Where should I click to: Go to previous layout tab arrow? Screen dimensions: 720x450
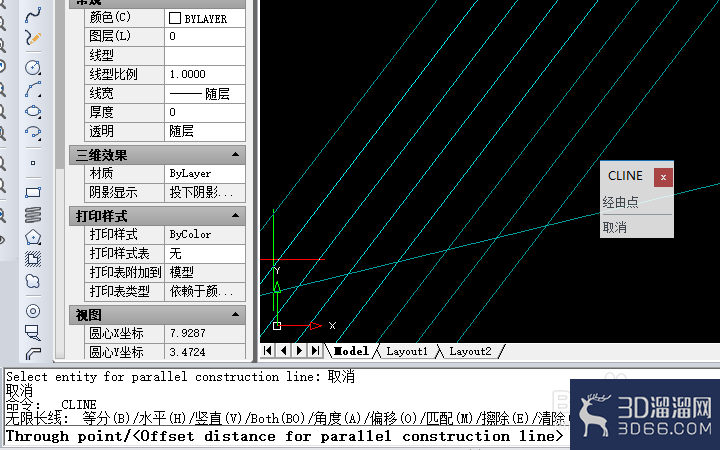[284, 351]
